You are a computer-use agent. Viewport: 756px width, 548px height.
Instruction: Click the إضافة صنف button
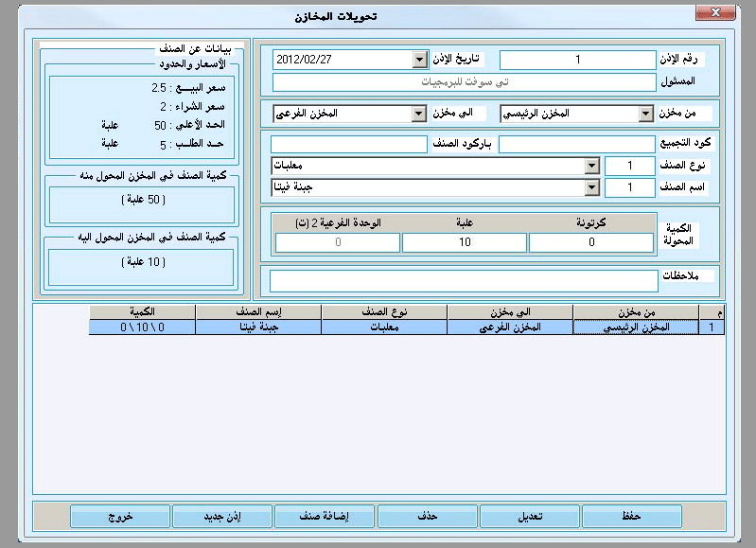point(324,516)
